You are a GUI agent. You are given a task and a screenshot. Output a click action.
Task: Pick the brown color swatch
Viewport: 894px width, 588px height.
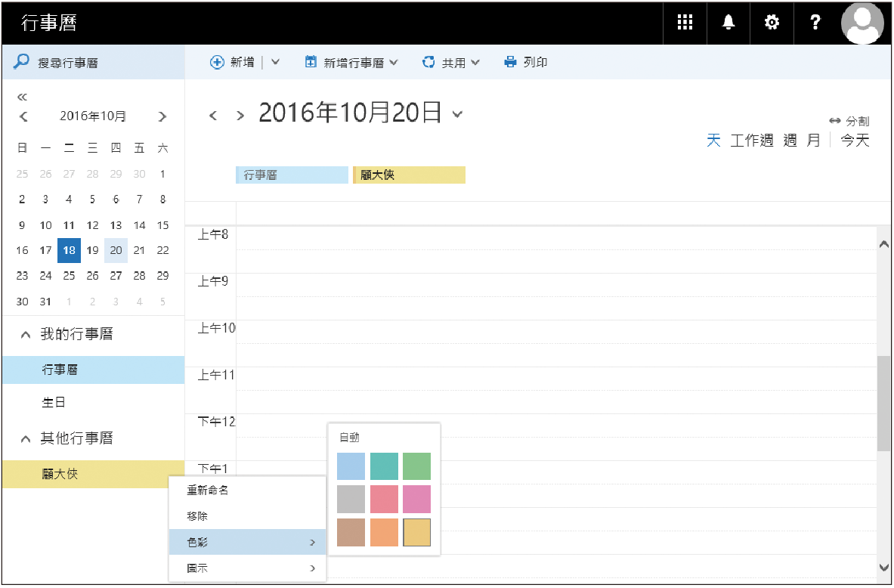[351, 532]
